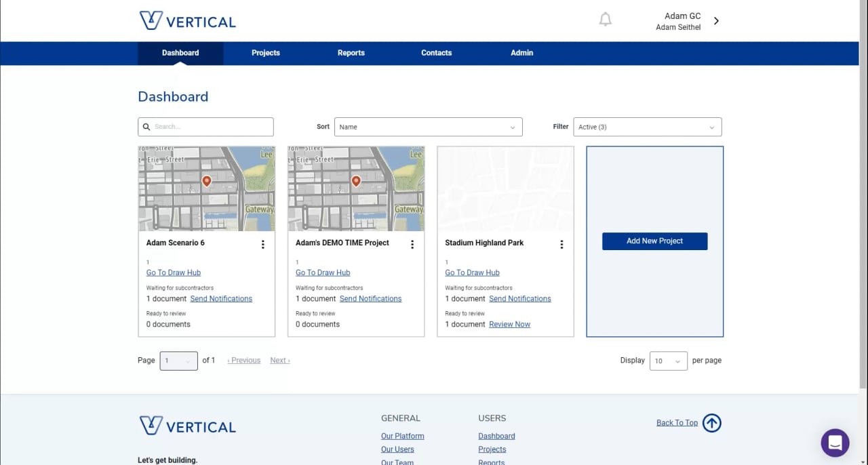Send Notifications for Adam's DEMO TIME Project
The width and height of the screenshot is (868, 465).
[370, 299]
